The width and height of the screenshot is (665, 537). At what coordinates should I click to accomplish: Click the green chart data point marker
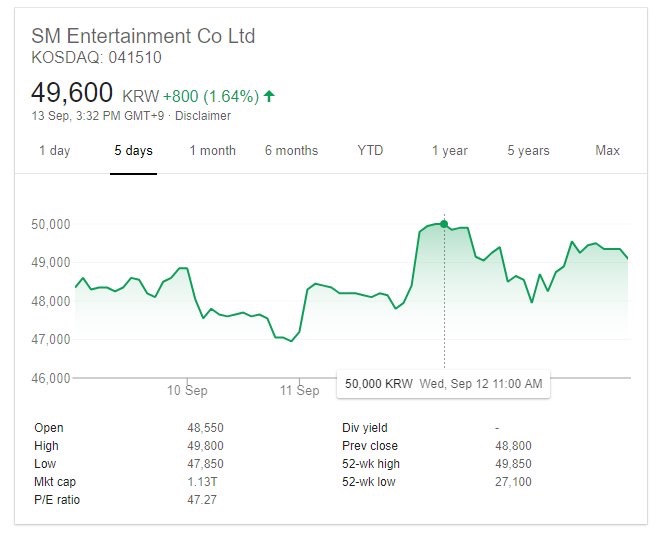444,224
